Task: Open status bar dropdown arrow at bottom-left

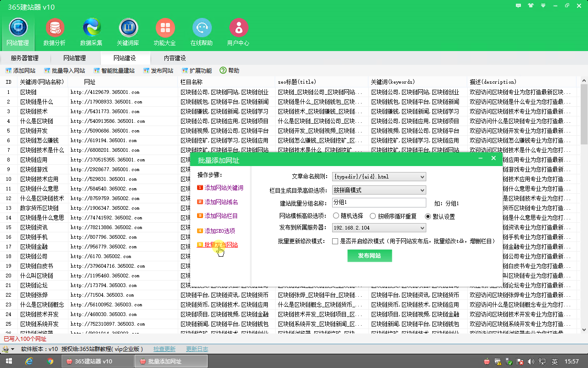Action: pyautogui.click(x=12, y=349)
